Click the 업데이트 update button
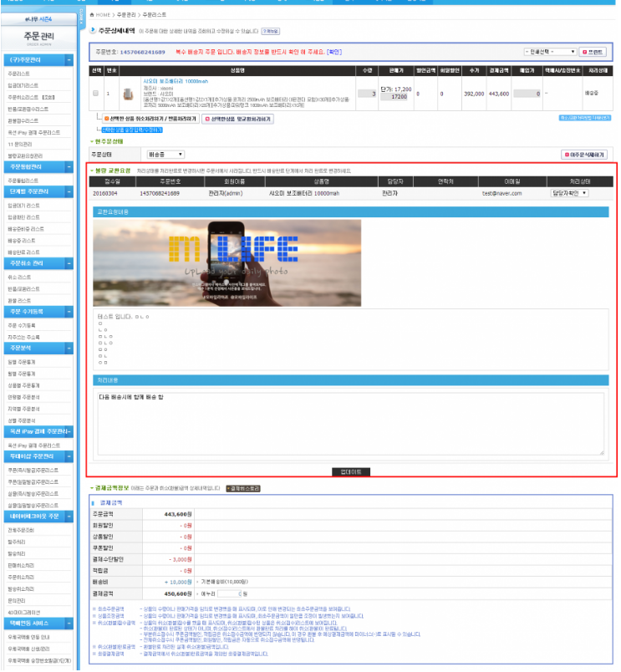This screenshot has width=621, height=672. click(x=349, y=471)
